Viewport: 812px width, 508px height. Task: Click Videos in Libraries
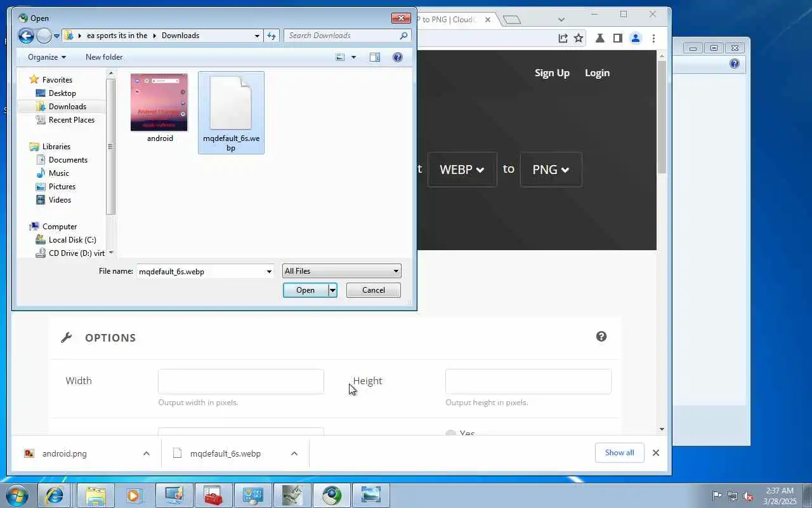click(60, 200)
